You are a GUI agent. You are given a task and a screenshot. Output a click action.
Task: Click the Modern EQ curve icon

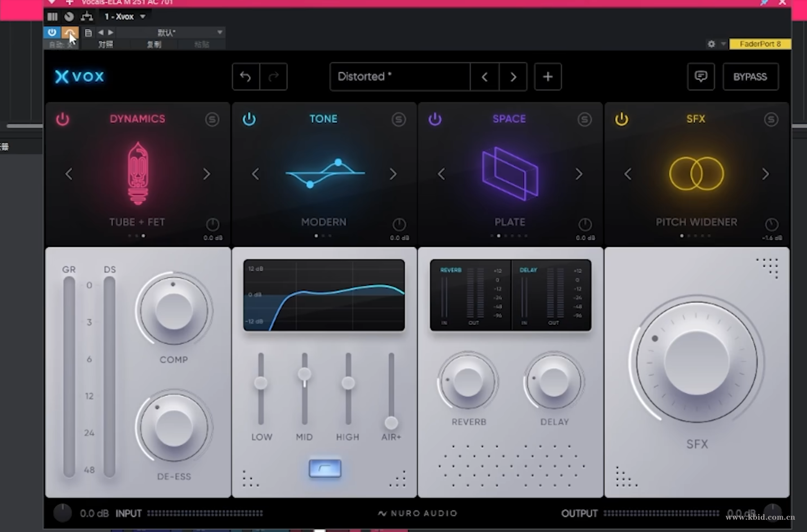tap(324, 174)
